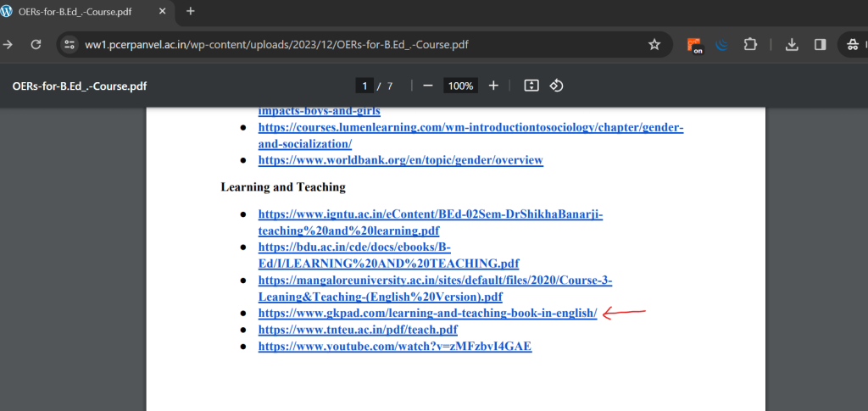Image resolution: width=868 pixels, height=411 pixels.
Task: Open the Extensions puzzle piece menu
Action: pyautogui.click(x=750, y=44)
